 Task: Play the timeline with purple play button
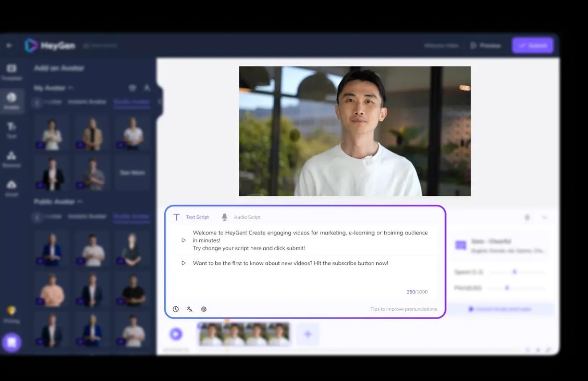pos(176,334)
